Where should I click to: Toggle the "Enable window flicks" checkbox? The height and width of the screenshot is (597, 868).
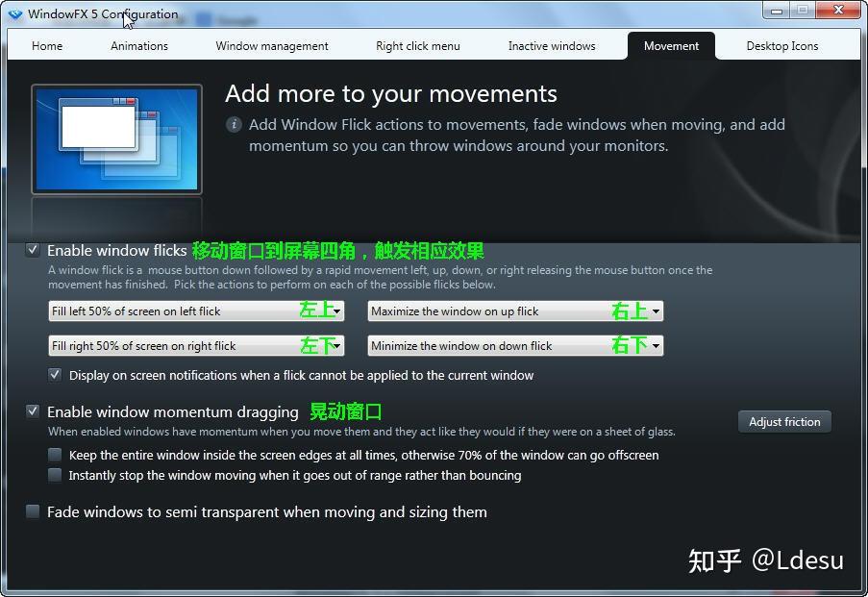(33, 249)
